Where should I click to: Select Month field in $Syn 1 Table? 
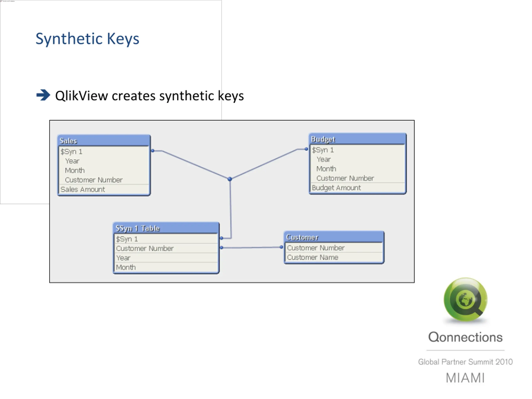tap(166, 267)
